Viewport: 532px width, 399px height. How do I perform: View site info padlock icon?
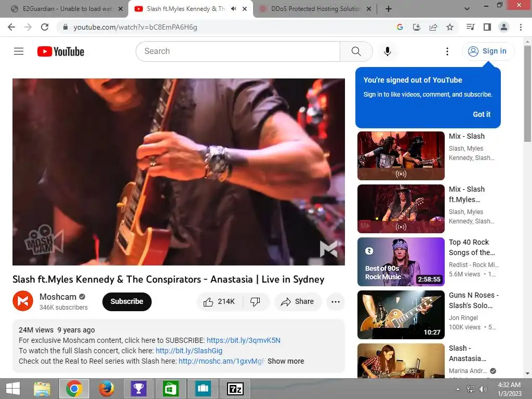[x=65, y=27]
